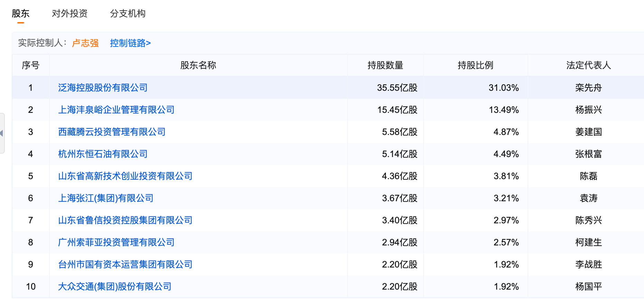Screen dimensions: 644x301
Task: Select legal representative 杨国平
Action: [589, 287]
